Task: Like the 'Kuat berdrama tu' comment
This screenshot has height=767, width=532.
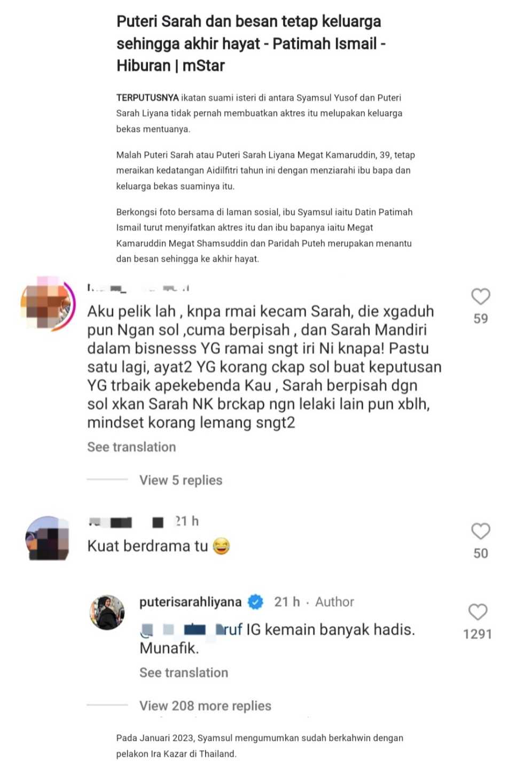Action: pyautogui.click(x=480, y=531)
